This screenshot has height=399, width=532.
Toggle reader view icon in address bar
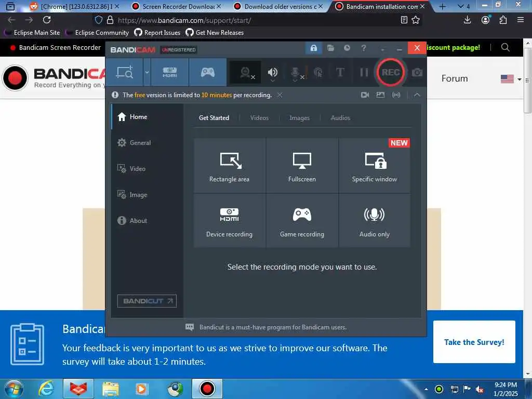click(404, 20)
